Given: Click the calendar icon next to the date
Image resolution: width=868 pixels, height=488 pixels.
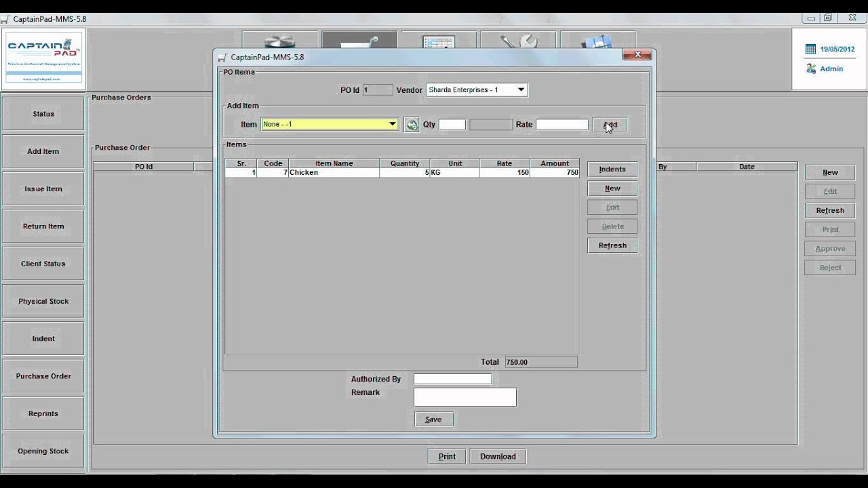Looking at the screenshot, I should click(x=810, y=49).
